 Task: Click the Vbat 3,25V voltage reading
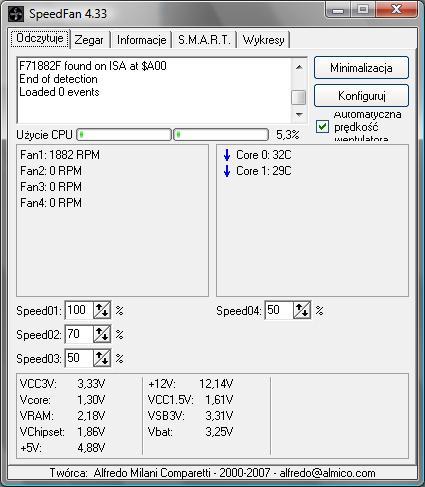(x=190, y=432)
